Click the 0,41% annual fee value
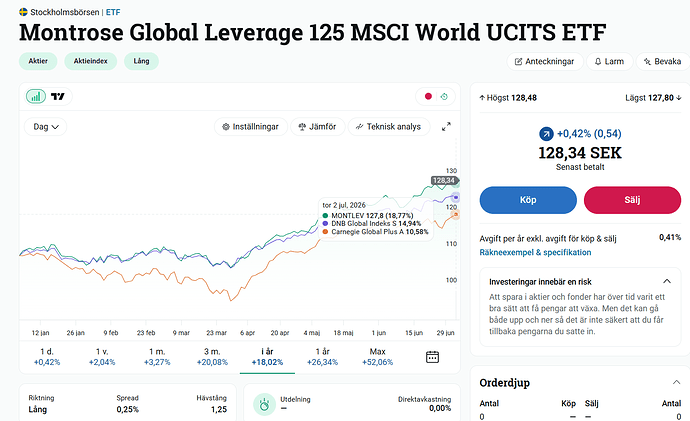 coord(670,238)
